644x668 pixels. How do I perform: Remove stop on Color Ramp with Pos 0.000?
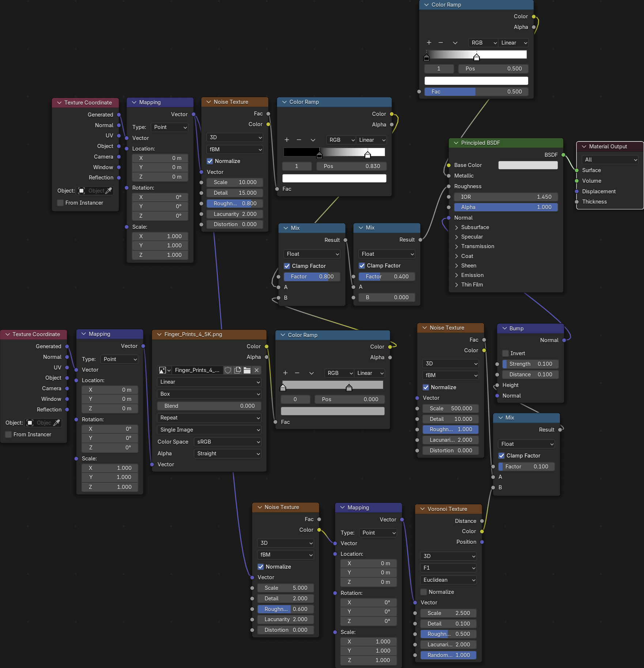coord(297,373)
